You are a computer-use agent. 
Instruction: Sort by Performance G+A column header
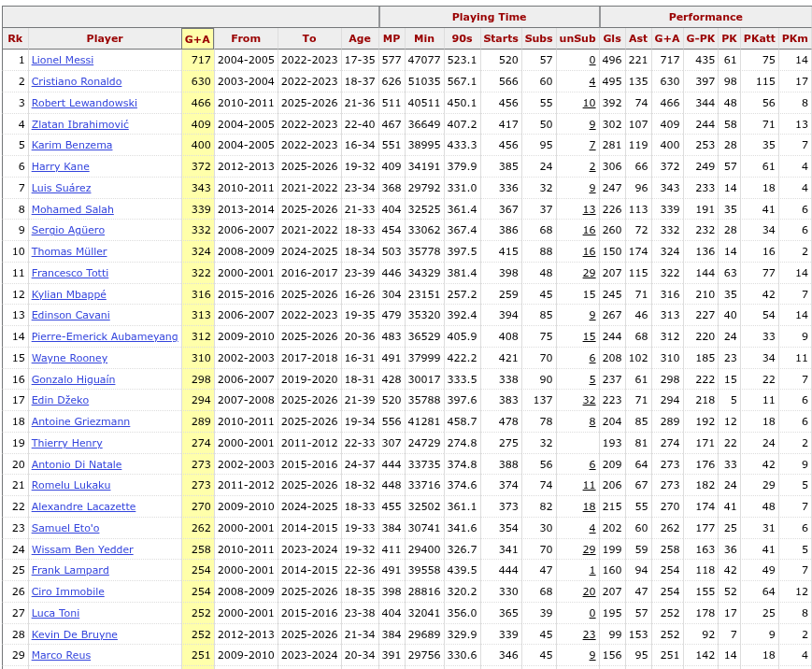pyautogui.click(x=667, y=38)
